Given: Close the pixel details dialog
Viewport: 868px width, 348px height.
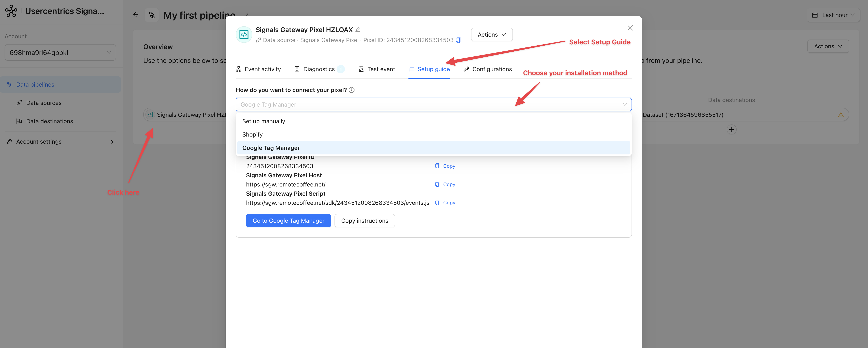Looking at the screenshot, I should pyautogui.click(x=630, y=28).
